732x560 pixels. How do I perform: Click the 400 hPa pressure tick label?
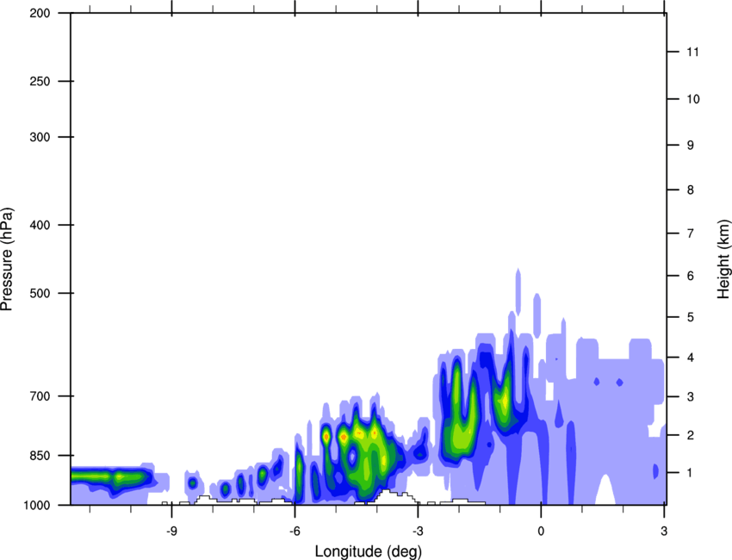coord(38,226)
